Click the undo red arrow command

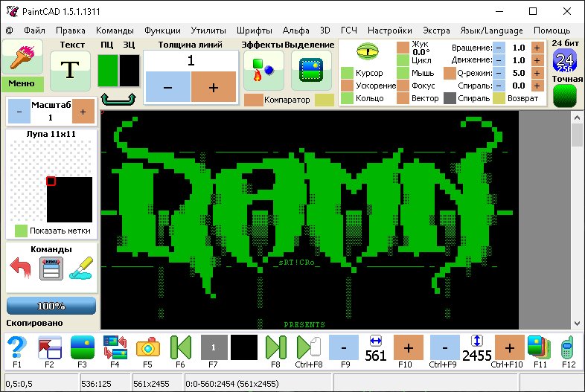21,268
